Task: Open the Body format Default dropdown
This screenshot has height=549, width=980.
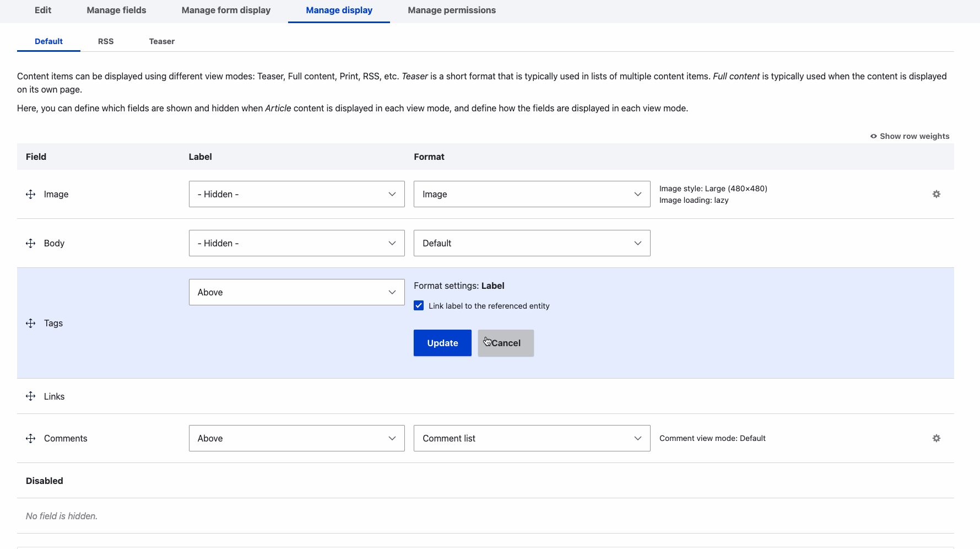Action: tap(532, 243)
